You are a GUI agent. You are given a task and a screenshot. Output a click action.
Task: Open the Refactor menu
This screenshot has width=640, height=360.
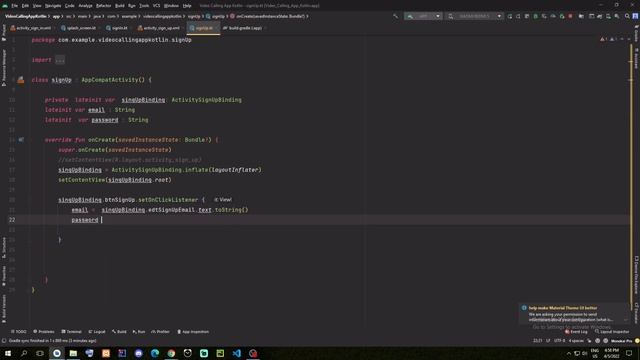point(103,6)
